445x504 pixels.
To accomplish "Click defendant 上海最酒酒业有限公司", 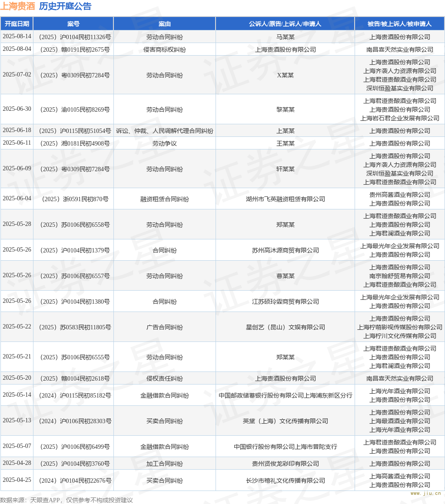I will [400, 421].
